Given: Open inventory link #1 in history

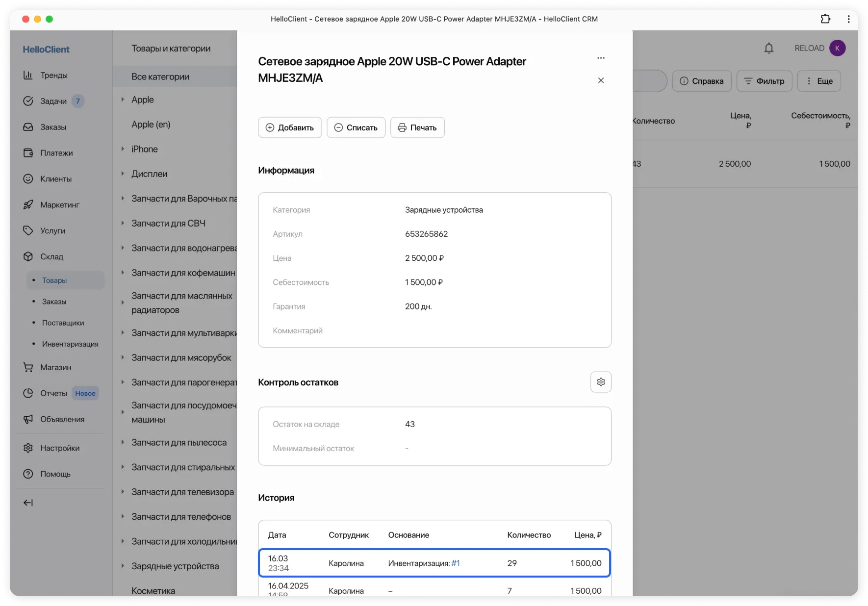Looking at the screenshot, I should (456, 563).
